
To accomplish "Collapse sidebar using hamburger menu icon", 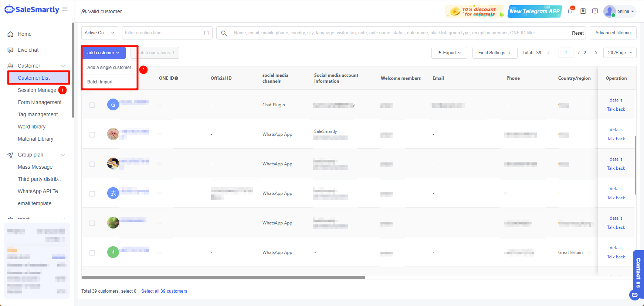I will coord(65,9).
